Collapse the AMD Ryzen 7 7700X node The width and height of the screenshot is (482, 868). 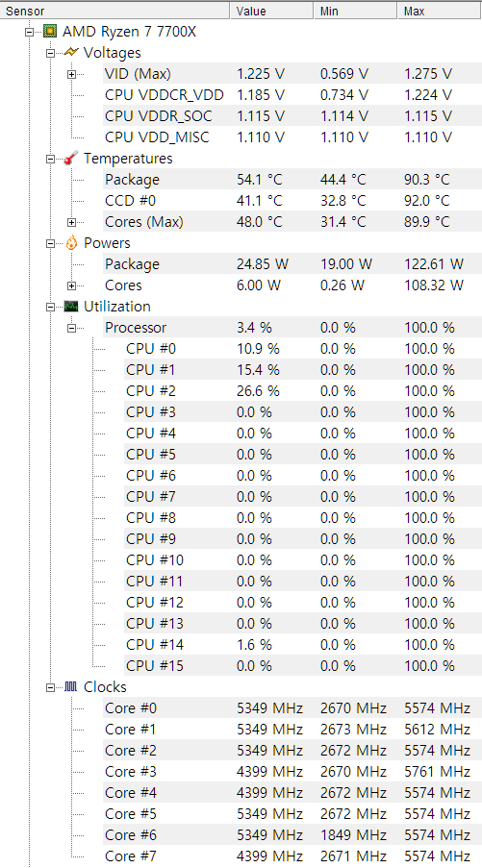[x=30, y=32]
